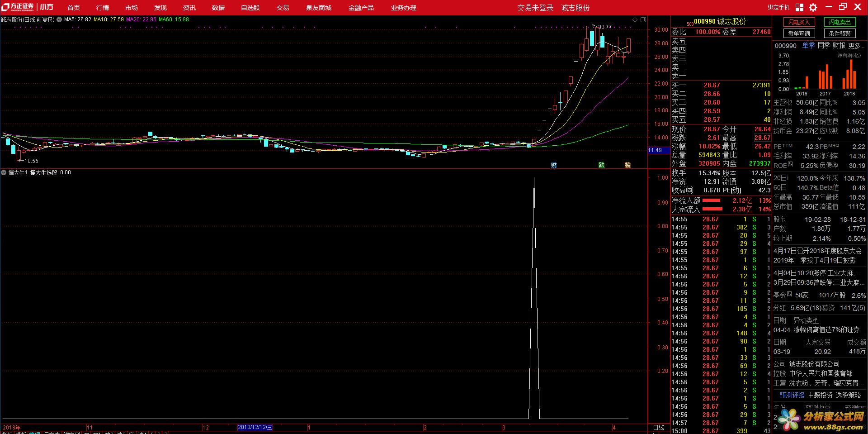Viewport: 868px width, 434px height.
Task: Click the 买二 price 28.66 row
Action: coord(721,94)
